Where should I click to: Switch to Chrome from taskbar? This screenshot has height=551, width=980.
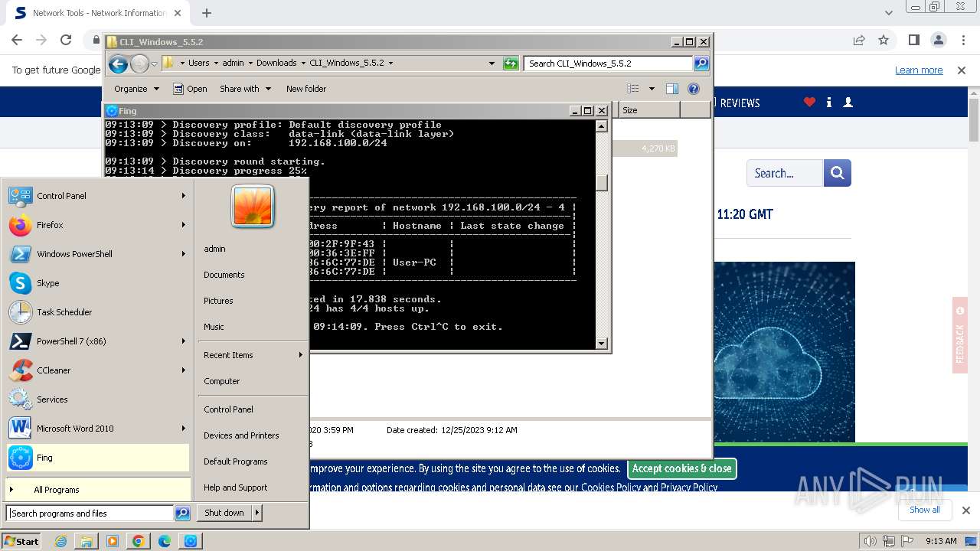(x=138, y=541)
